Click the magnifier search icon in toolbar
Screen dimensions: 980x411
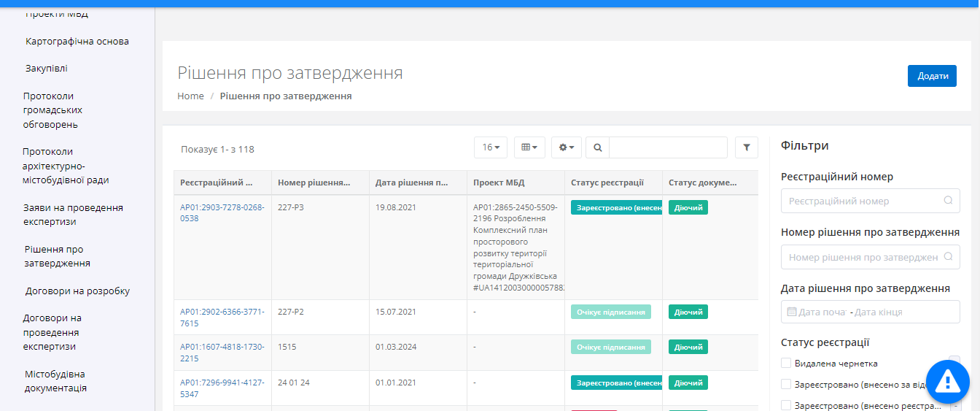(x=597, y=147)
